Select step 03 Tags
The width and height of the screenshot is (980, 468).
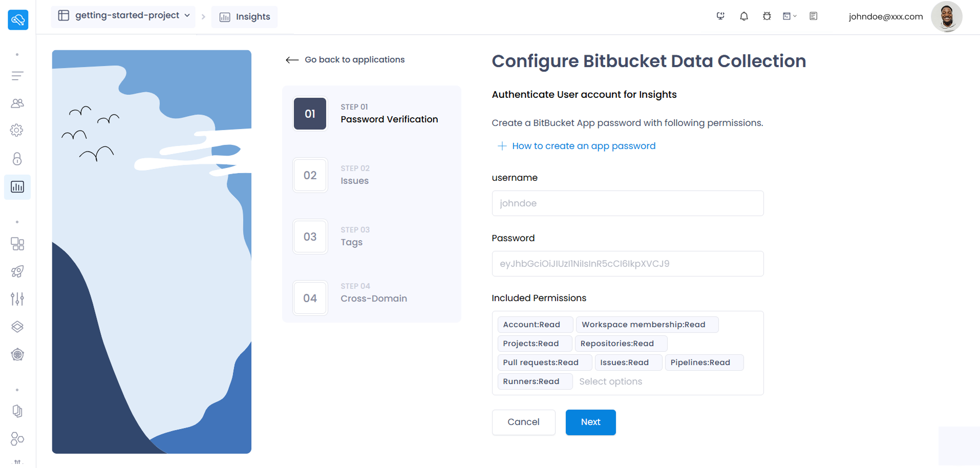pos(372,237)
